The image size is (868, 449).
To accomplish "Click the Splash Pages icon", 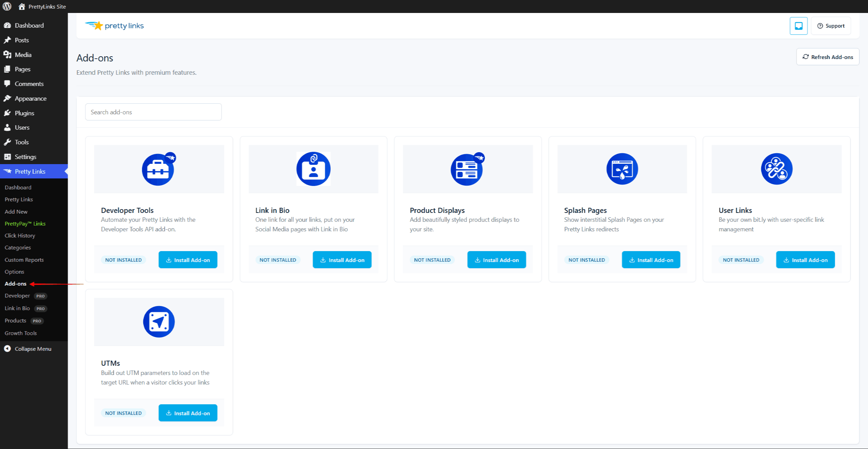I will [x=622, y=169].
